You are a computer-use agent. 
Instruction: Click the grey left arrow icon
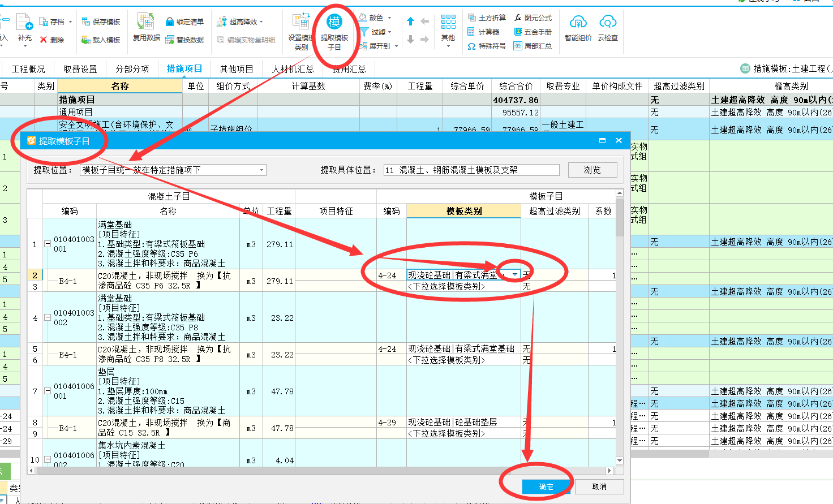point(425,21)
